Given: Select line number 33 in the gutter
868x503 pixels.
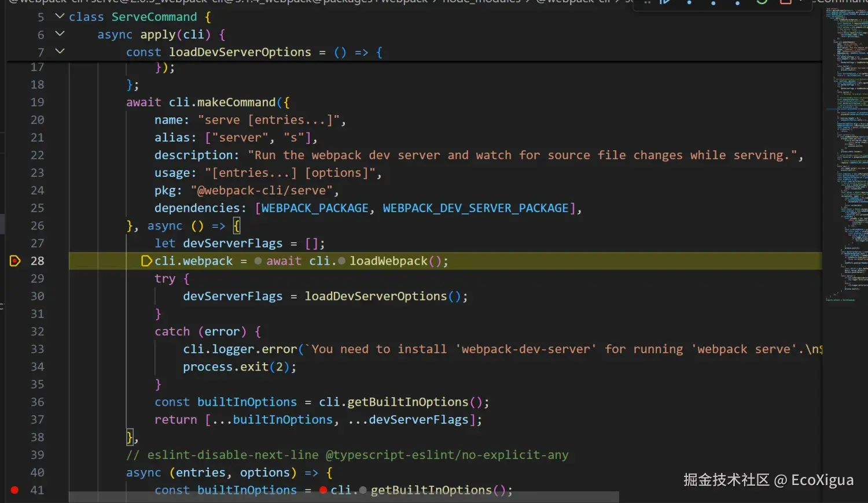Looking at the screenshot, I should [37, 349].
